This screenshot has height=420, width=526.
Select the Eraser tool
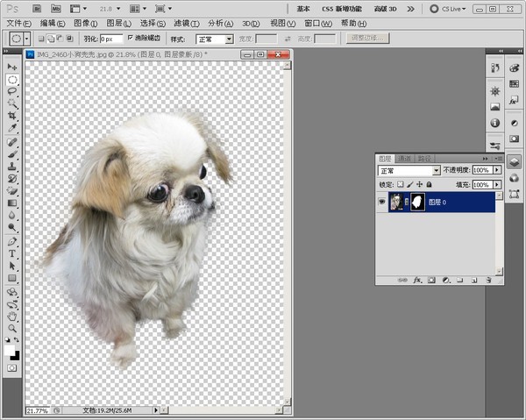[x=12, y=190]
